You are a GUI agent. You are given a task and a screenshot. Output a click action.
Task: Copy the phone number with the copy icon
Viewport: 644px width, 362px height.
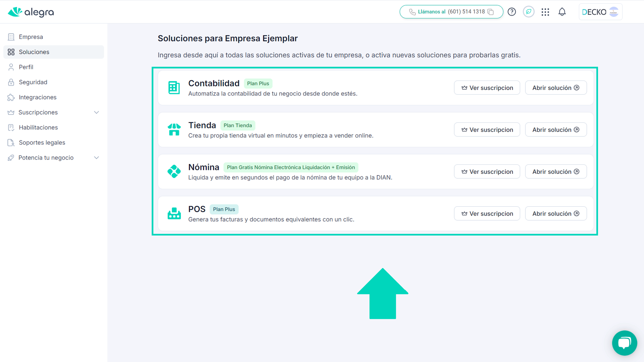(491, 12)
